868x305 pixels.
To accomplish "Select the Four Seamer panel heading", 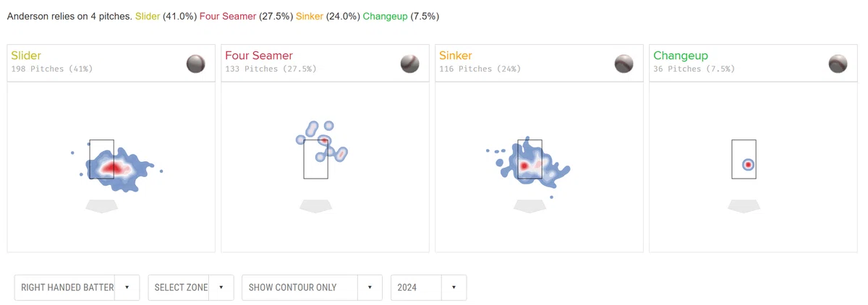I will 259,56.
